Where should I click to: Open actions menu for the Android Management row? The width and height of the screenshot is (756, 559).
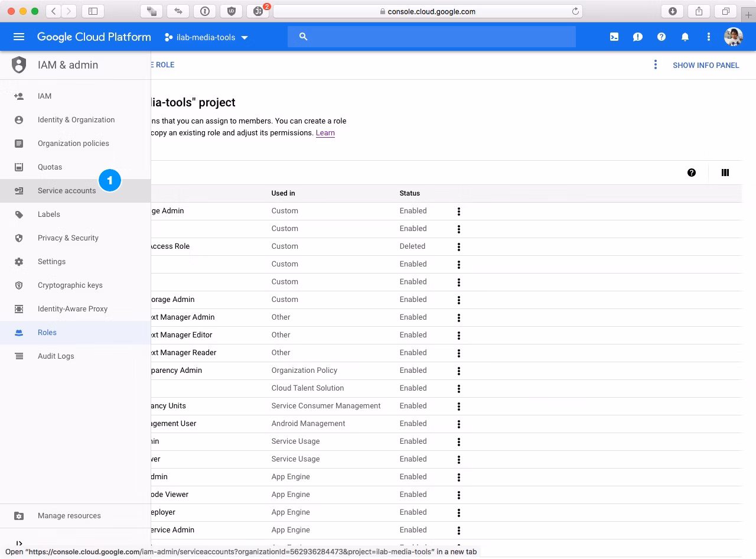click(x=459, y=424)
